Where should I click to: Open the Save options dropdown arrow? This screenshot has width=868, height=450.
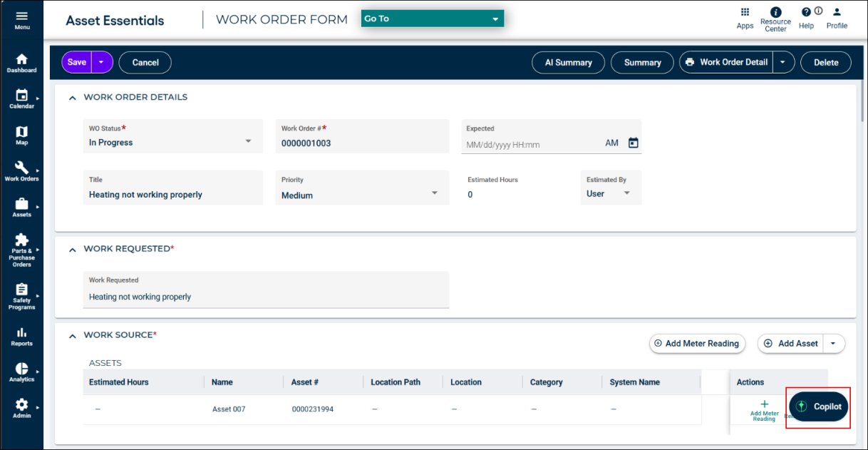102,63
